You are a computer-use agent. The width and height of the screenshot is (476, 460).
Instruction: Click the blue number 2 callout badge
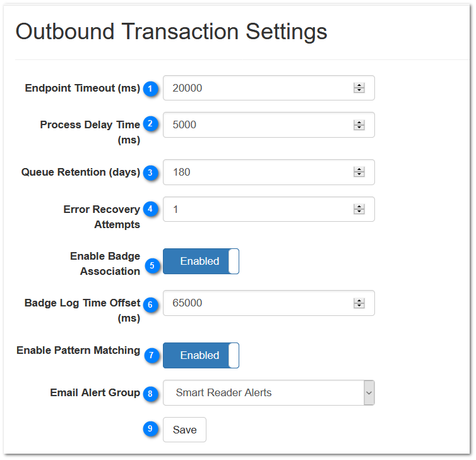(x=150, y=123)
